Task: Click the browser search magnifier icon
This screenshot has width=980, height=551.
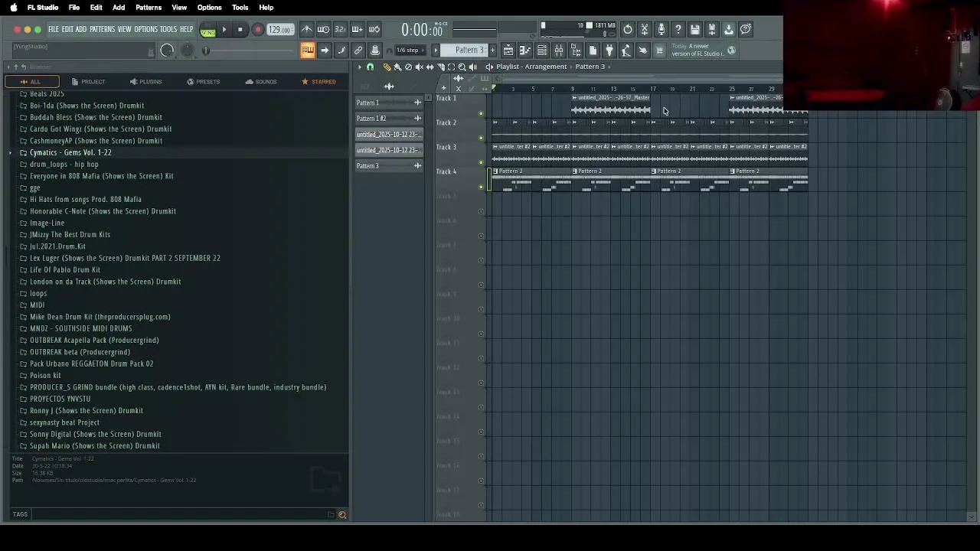Action: [342, 515]
